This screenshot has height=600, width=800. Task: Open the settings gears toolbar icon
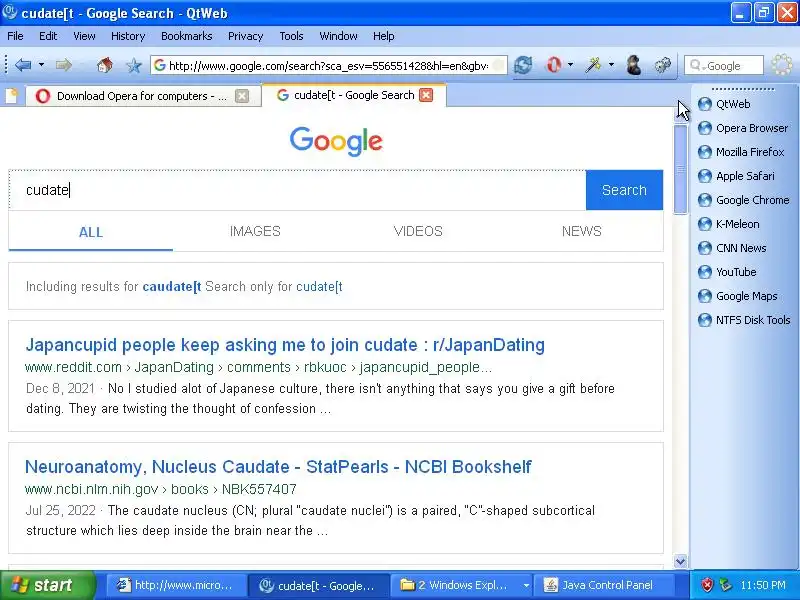pos(663,65)
